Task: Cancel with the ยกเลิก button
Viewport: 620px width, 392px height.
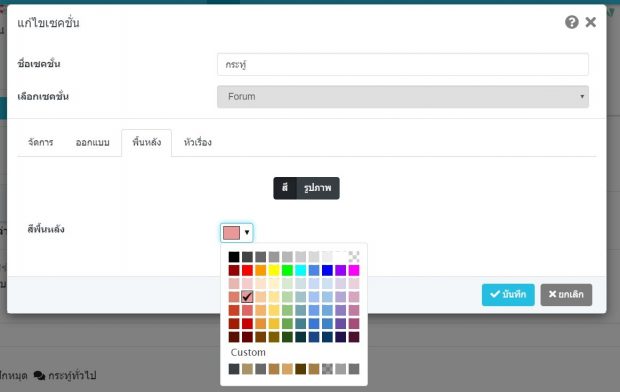Action: (x=566, y=295)
